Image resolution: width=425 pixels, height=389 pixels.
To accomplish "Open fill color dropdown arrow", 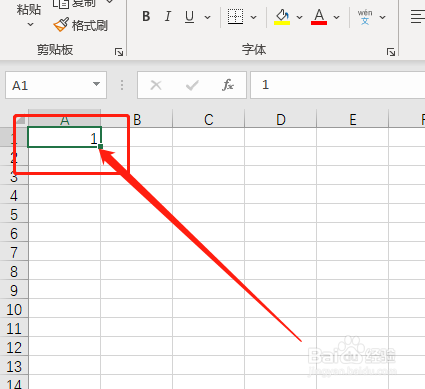I will click(x=299, y=17).
